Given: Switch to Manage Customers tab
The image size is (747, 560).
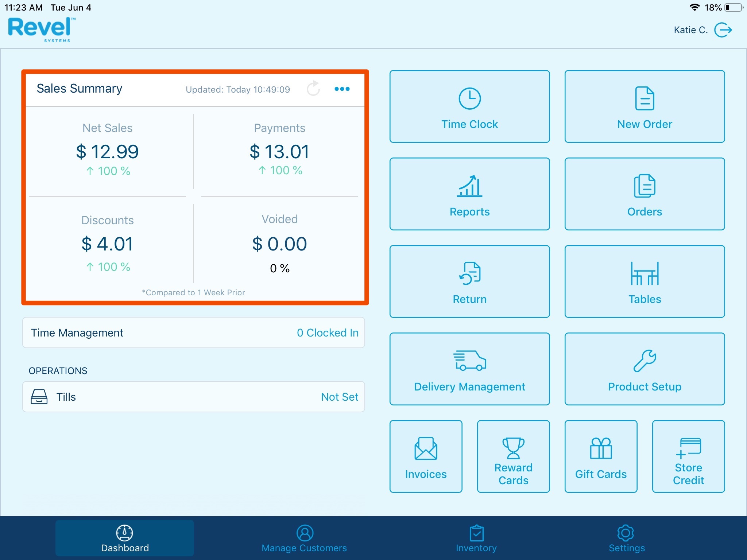Looking at the screenshot, I should click(x=304, y=538).
